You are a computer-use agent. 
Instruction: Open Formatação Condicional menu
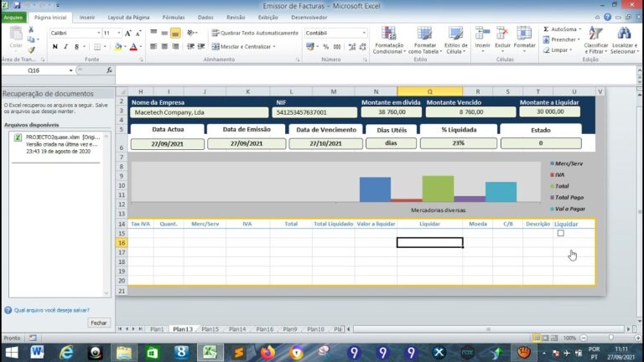(389, 40)
